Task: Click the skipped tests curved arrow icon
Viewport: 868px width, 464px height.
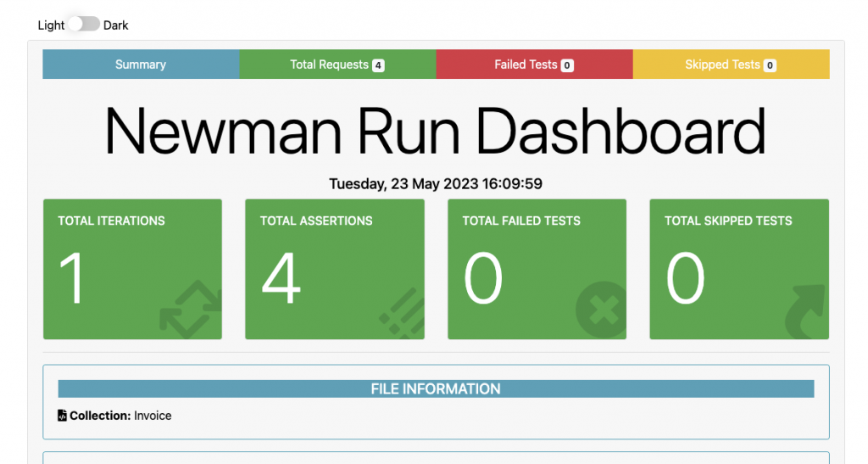Action: tap(806, 311)
